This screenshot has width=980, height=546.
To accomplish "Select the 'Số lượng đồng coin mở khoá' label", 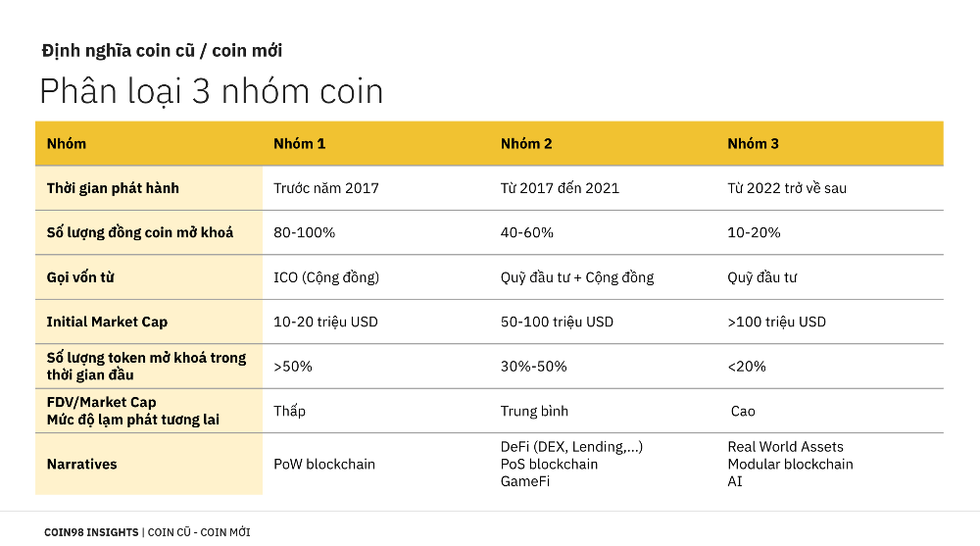I will click(x=140, y=232).
